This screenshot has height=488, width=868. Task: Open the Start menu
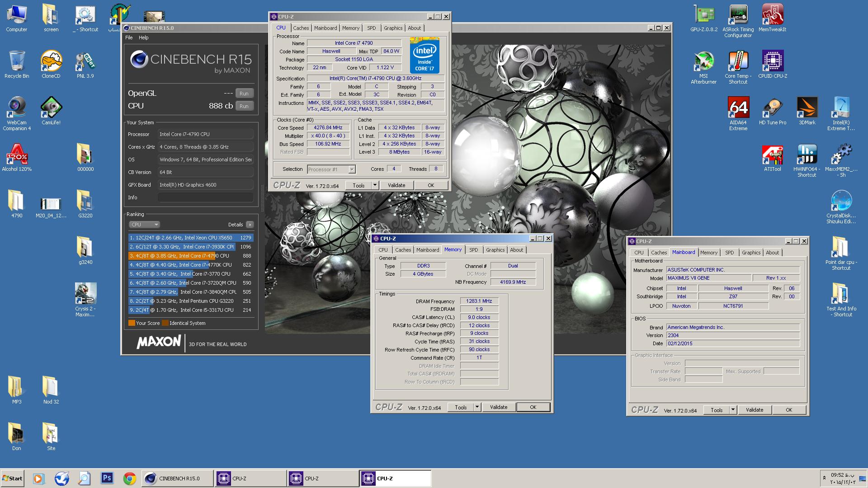(x=13, y=478)
